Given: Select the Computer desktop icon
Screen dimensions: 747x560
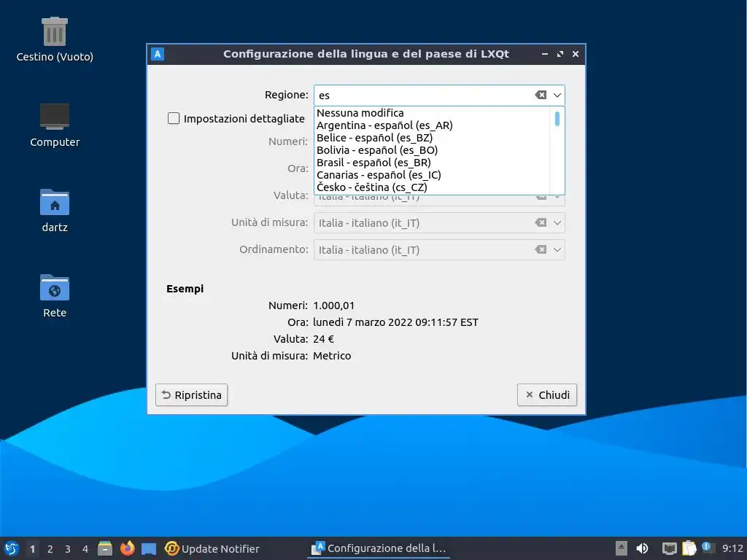Looking at the screenshot, I should [55, 125].
